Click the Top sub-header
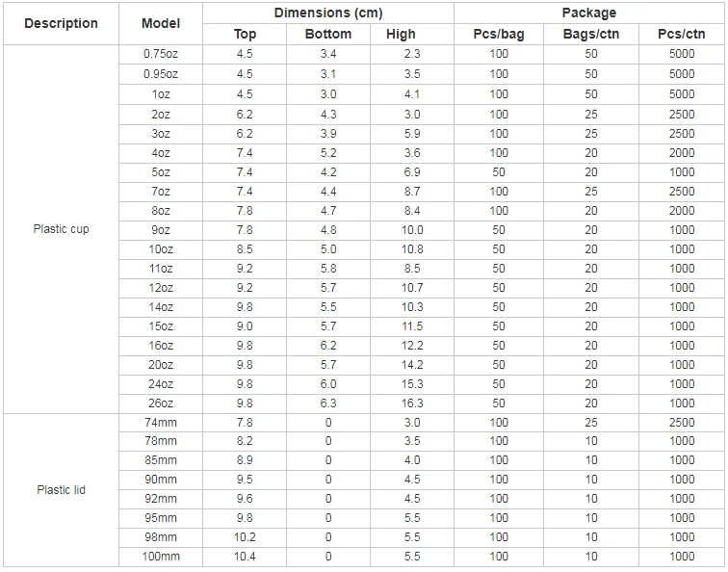This screenshot has height=572, width=728. pyautogui.click(x=246, y=34)
